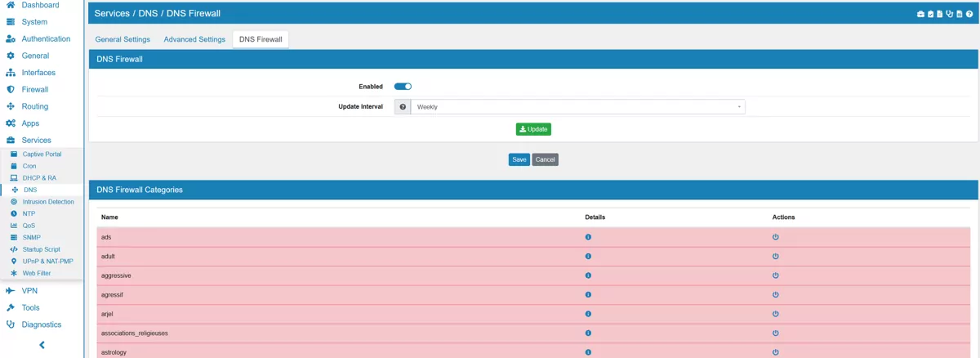Toggle power action for arjel category
Image resolution: width=980 pixels, height=358 pixels.
click(x=776, y=314)
